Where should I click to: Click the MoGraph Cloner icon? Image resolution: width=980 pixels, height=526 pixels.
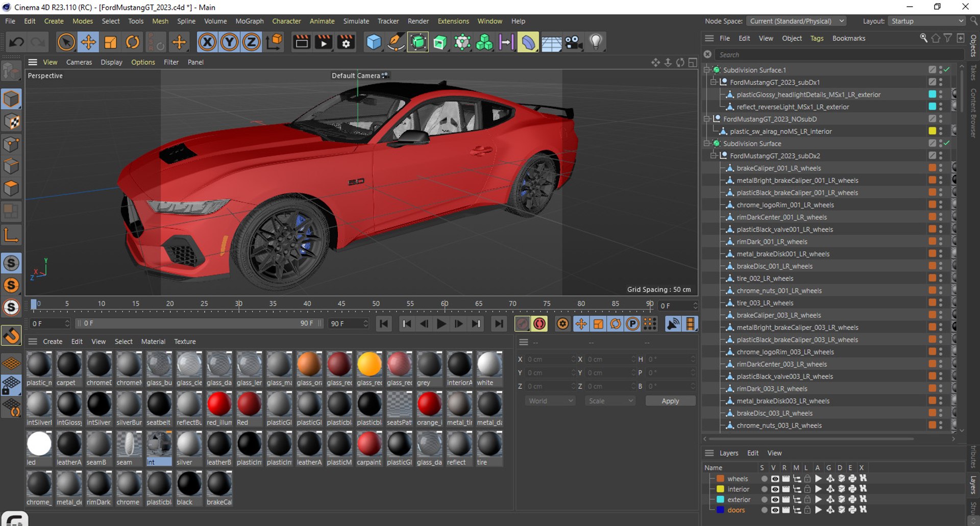[484, 42]
